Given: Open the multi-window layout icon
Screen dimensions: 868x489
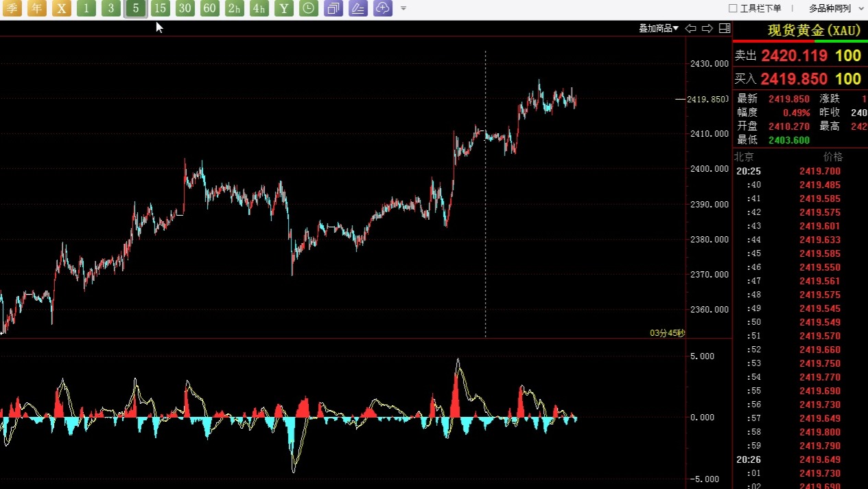Looking at the screenshot, I should [x=333, y=8].
